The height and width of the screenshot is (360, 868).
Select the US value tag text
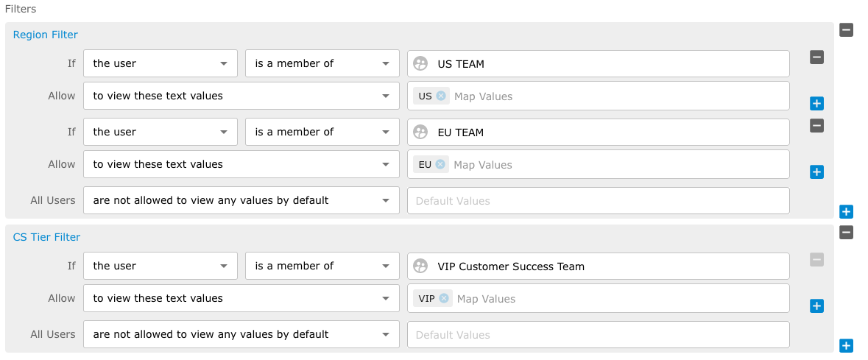[425, 96]
